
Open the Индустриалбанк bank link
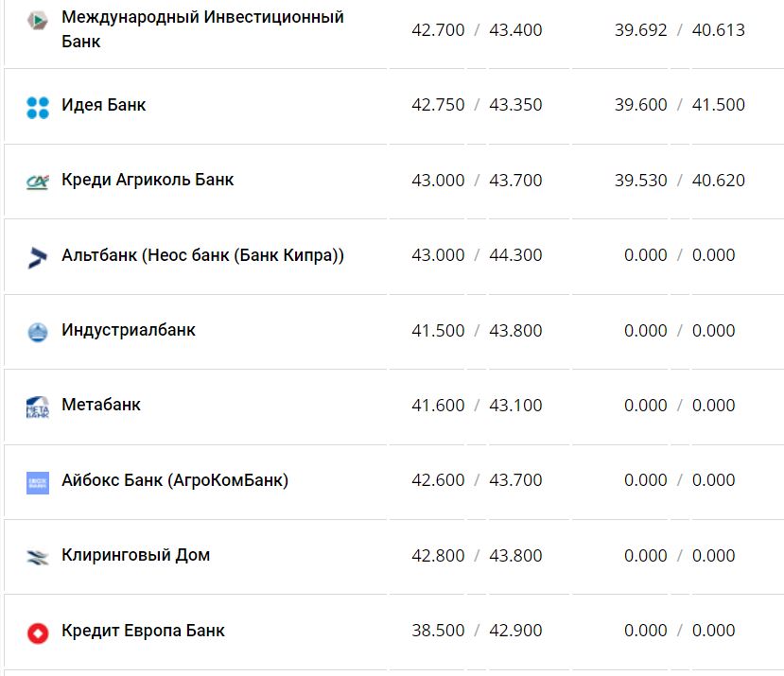[x=129, y=330]
